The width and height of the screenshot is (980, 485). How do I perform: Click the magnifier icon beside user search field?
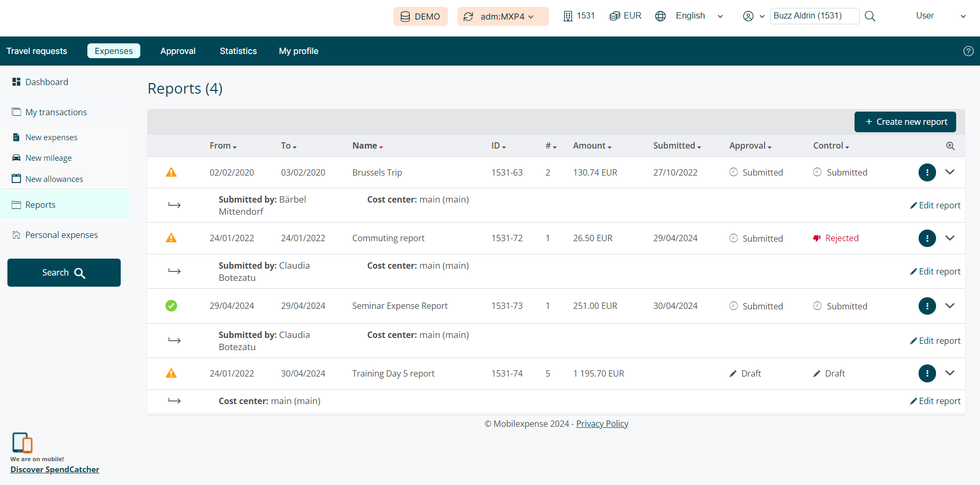click(870, 16)
